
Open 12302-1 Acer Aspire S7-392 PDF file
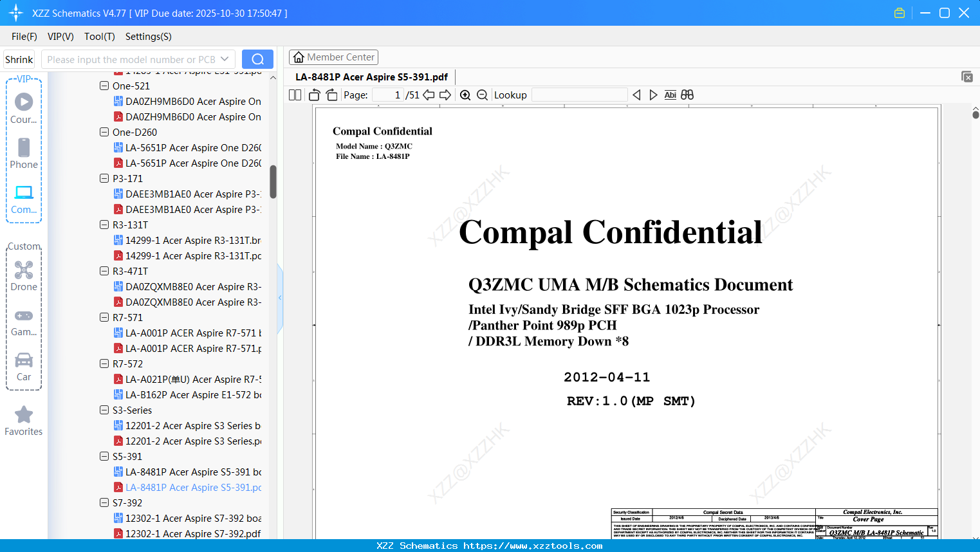pos(188,534)
